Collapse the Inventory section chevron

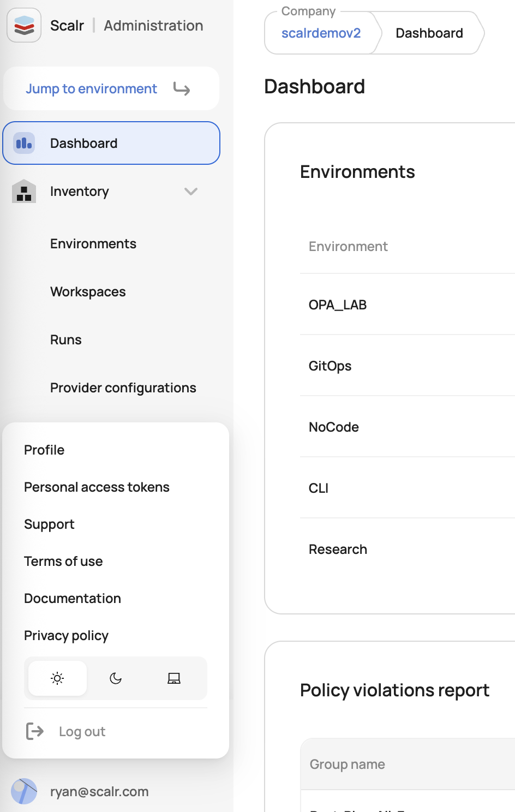tap(191, 192)
